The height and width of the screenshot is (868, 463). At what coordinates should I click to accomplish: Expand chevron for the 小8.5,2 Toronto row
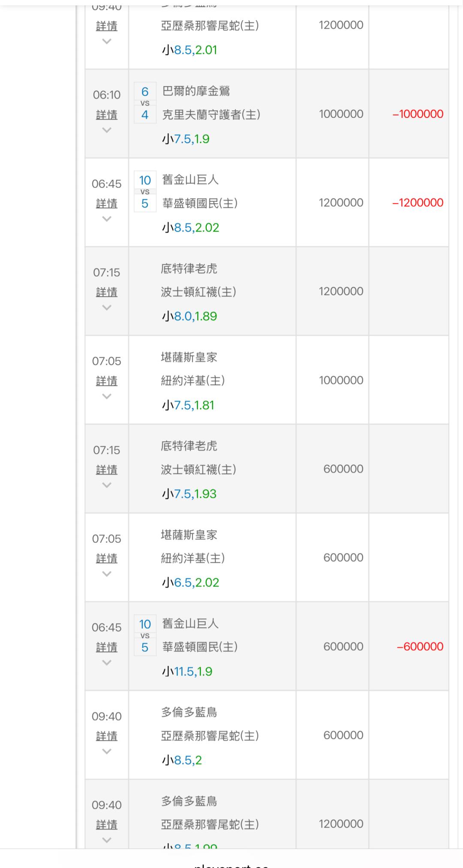pyautogui.click(x=107, y=751)
